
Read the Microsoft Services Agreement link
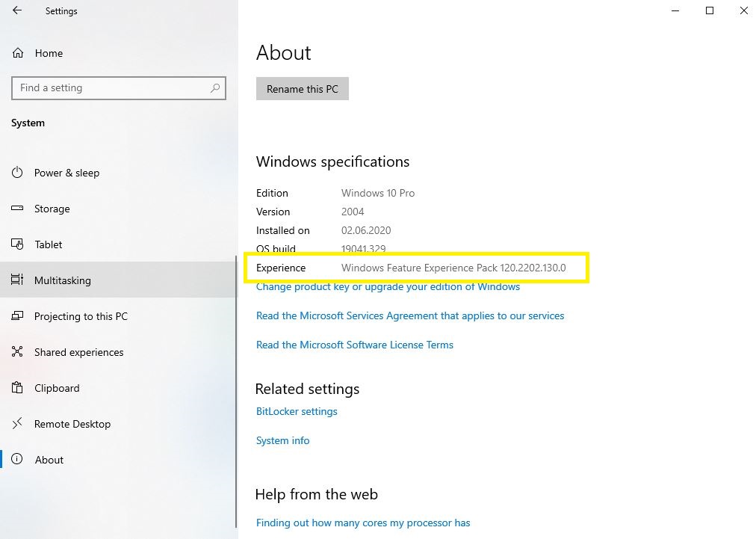tap(410, 315)
